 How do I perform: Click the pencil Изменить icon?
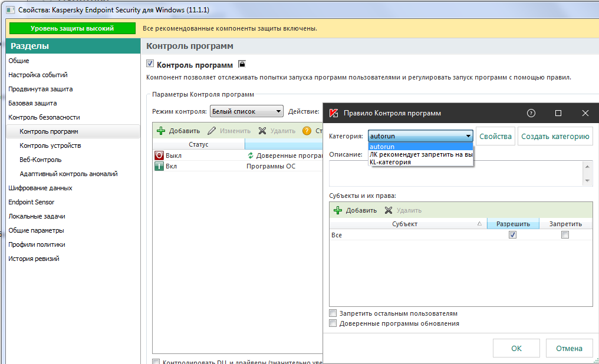[212, 131]
